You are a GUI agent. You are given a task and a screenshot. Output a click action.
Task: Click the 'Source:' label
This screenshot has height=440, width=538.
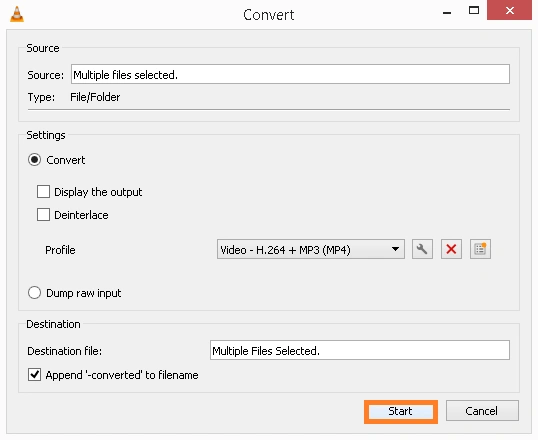coord(46,75)
